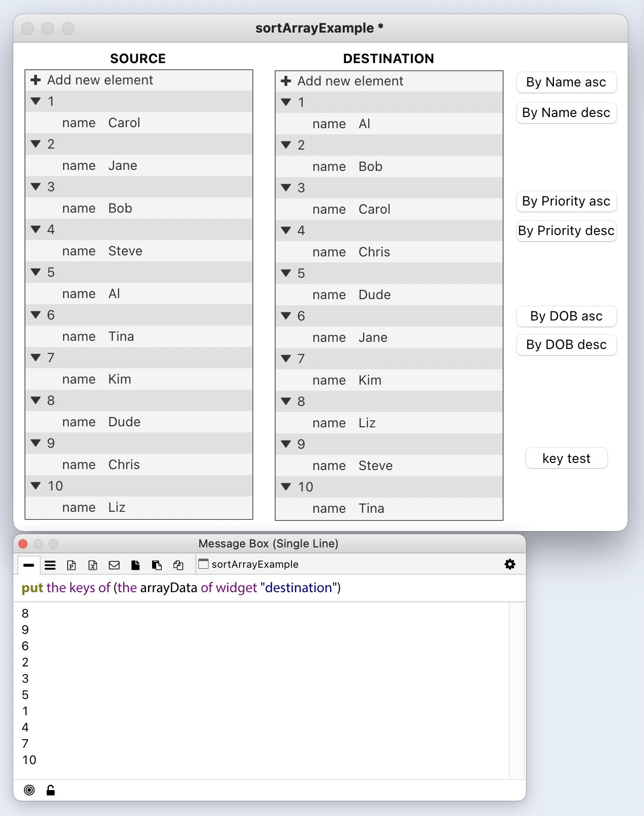644x816 pixels.
Task: Open Message Box settings gear
Action: click(x=510, y=564)
